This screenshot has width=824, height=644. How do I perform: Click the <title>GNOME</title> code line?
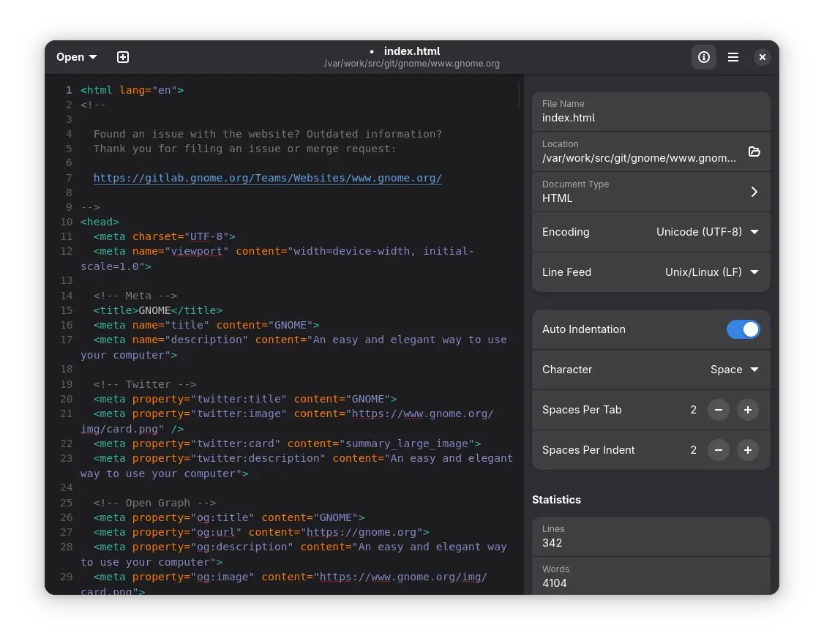click(x=157, y=310)
